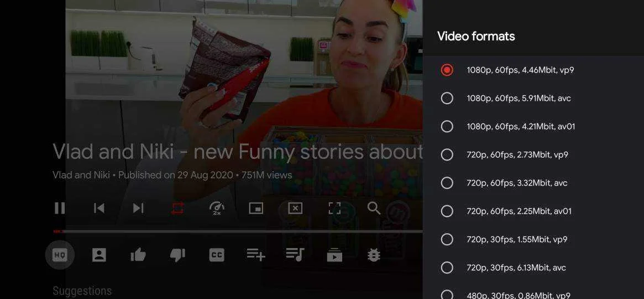Viewport: 644px width, 299px height.
Task: Pause the video with the pause icon
Action: 60,208
